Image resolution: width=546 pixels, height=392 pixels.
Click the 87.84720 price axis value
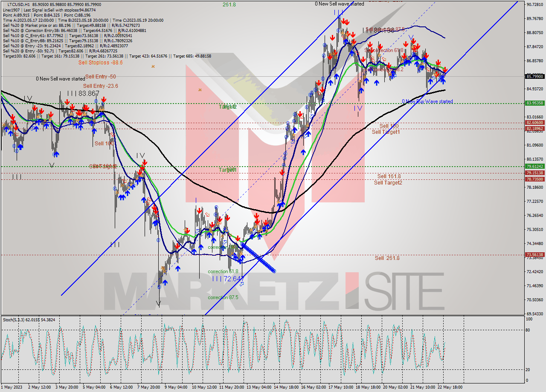coord(535,46)
